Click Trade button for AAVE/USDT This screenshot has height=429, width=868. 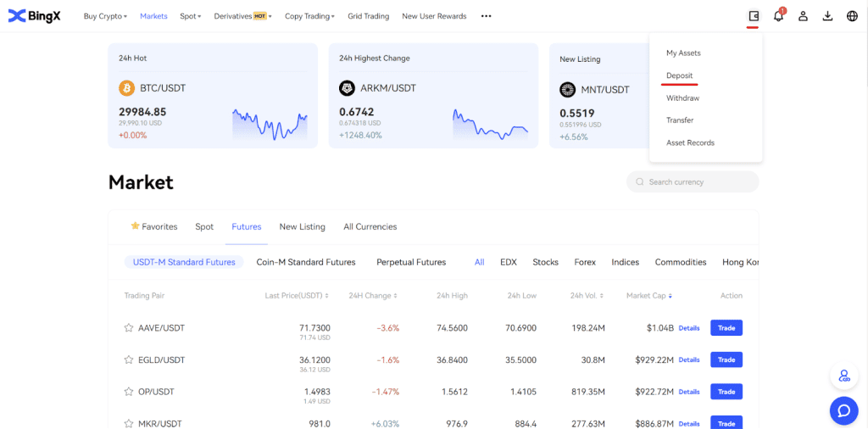point(726,328)
